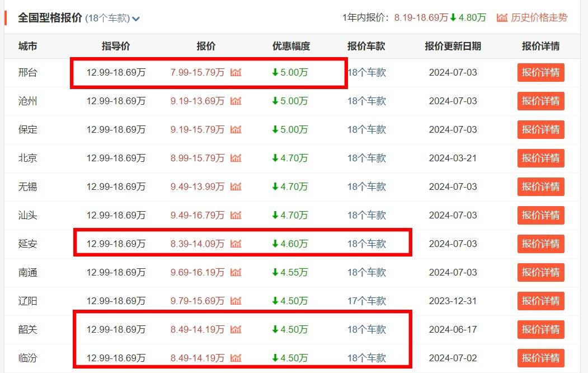Click the chart icon beside 辽阳's price
Screen dimensions: 588x373
pos(236,301)
